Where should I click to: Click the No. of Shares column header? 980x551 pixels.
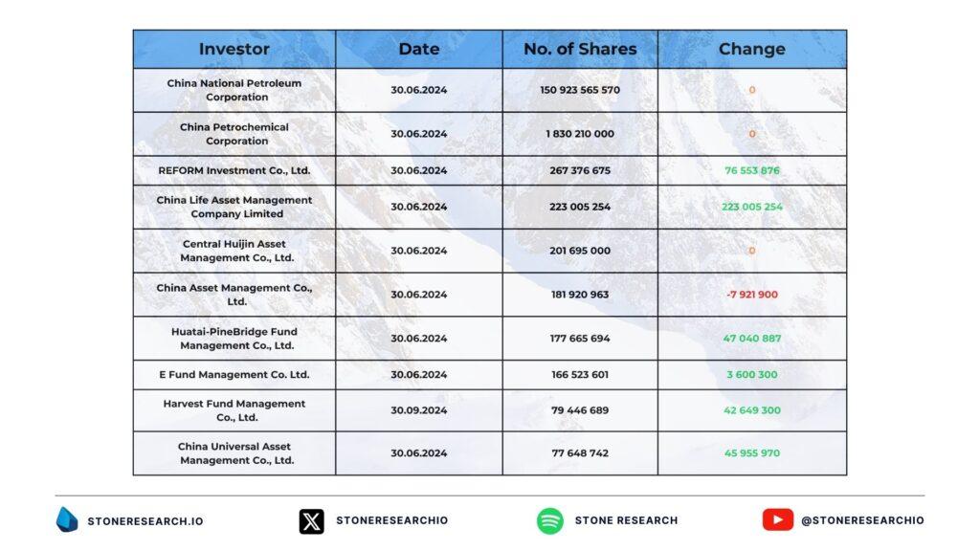pos(580,49)
